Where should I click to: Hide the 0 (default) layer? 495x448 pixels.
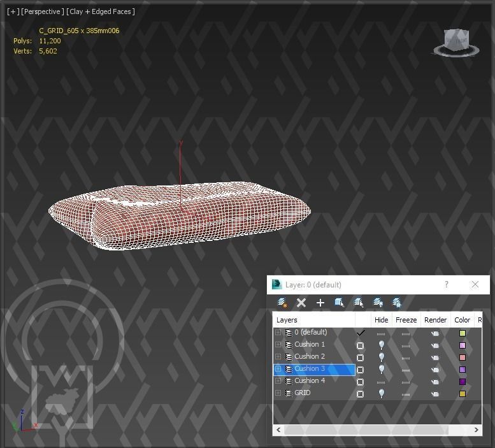coord(381,334)
